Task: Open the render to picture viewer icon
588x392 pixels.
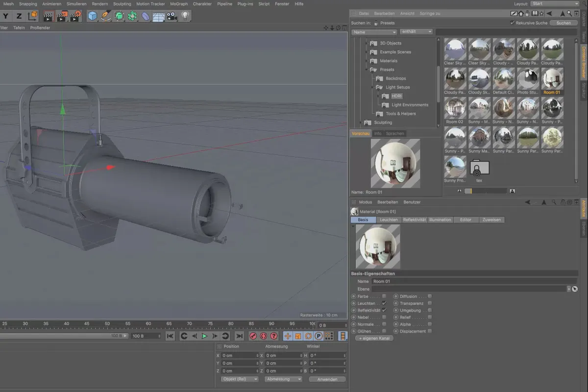Action: click(x=62, y=16)
